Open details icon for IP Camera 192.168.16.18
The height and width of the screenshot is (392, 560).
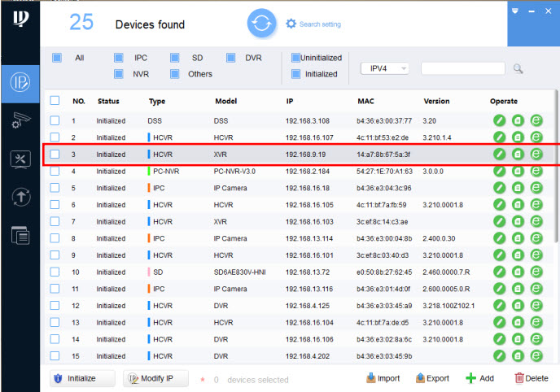click(518, 188)
